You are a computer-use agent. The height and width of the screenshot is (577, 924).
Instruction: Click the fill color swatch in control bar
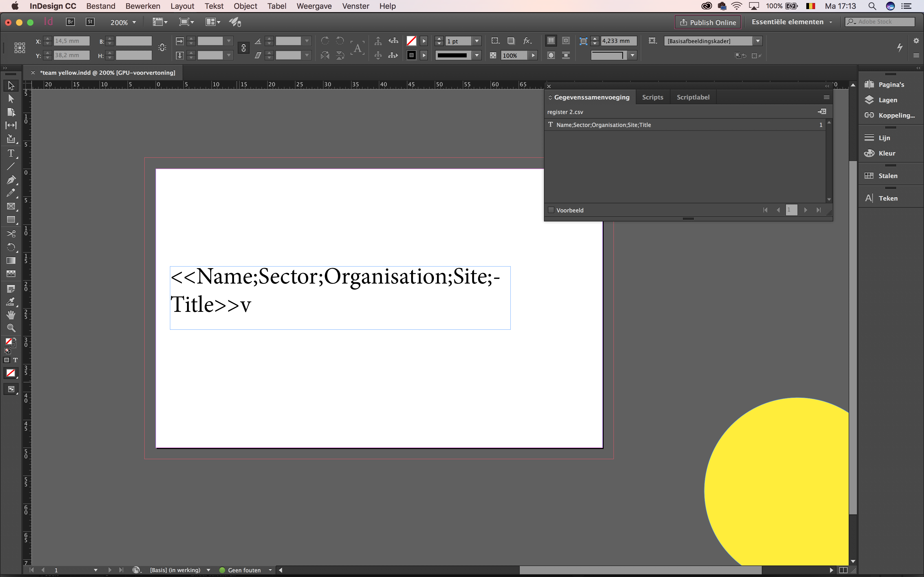[x=411, y=41]
